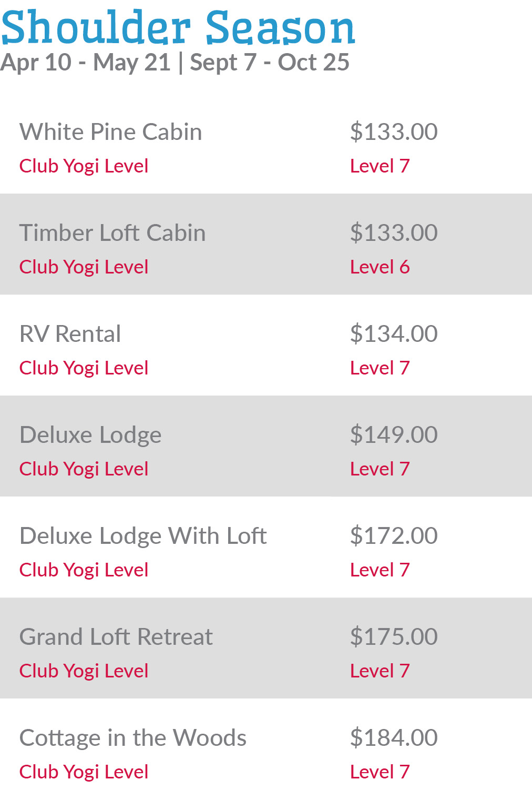Image resolution: width=532 pixels, height=800 pixels.
Task: Select the White Pine Cabin listing
Action: pos(110,132)
